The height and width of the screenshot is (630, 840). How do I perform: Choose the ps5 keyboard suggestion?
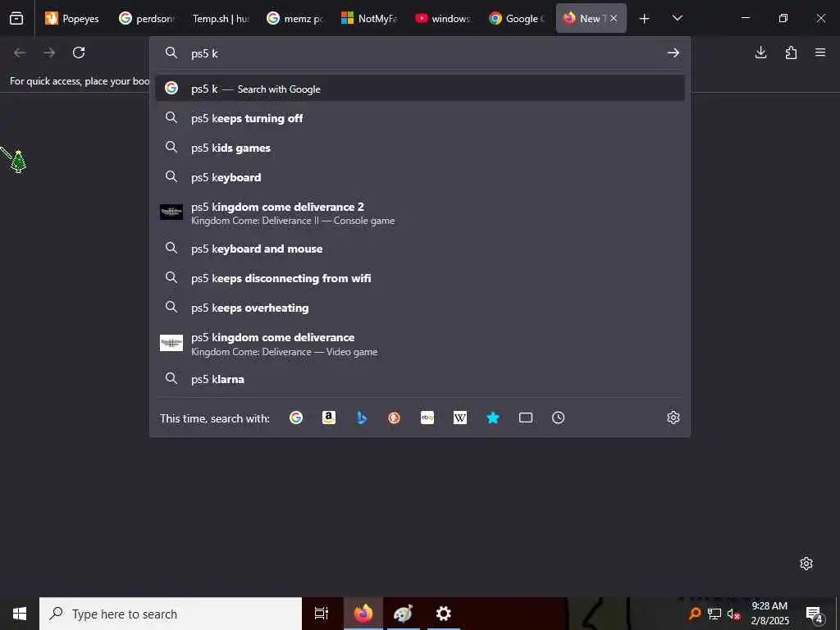tap(420, 177)
